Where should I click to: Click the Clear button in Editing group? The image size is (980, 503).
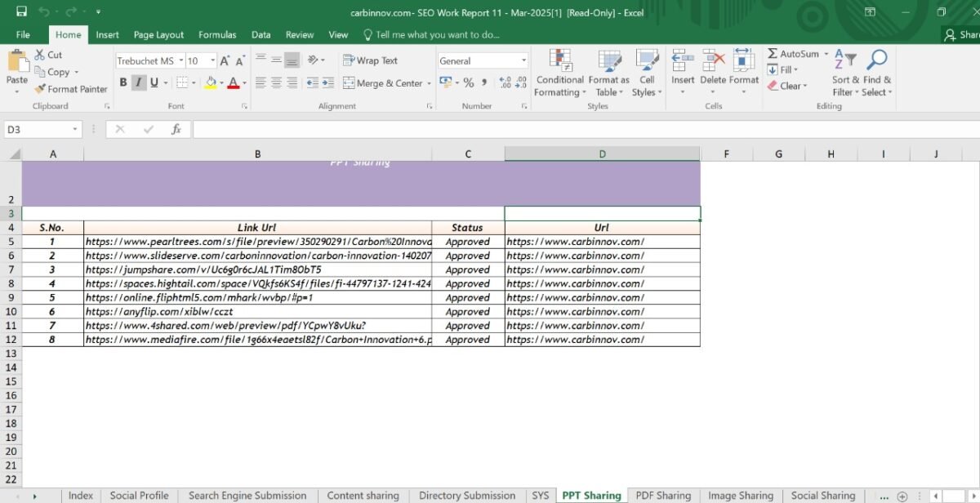pos(786,86)
